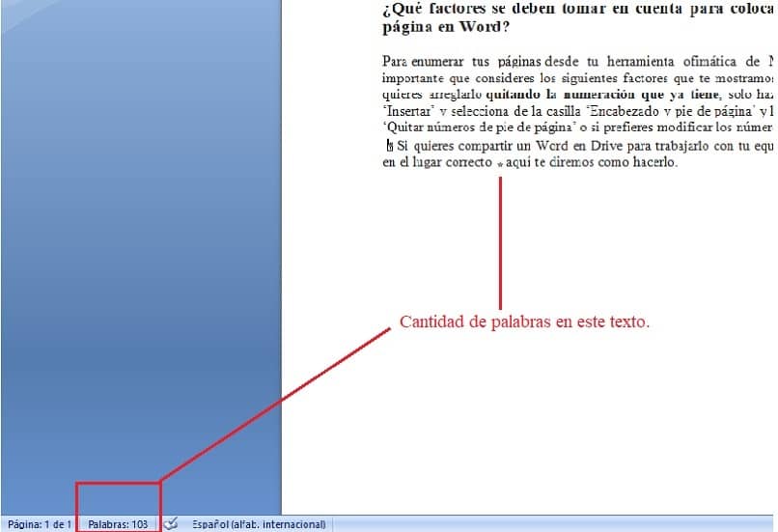Viewport: 778px width, 532px height.
Task: Click the pointing-hand symbol before 'Si quieres'
Action: [390, 146]
